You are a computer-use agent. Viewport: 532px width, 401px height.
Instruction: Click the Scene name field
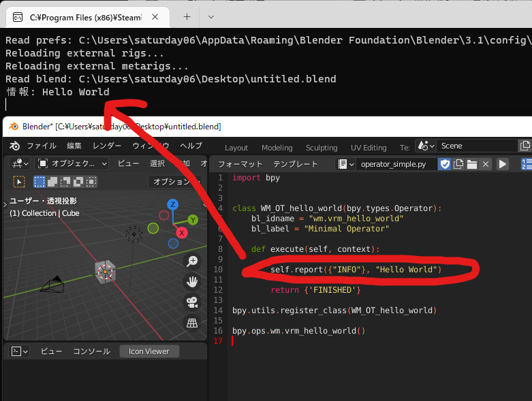[x=476, y=146]
